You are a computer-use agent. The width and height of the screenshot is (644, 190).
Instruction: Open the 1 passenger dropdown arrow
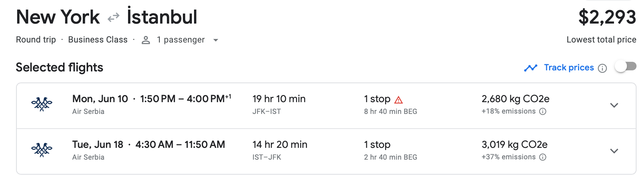tap(215, 40)
